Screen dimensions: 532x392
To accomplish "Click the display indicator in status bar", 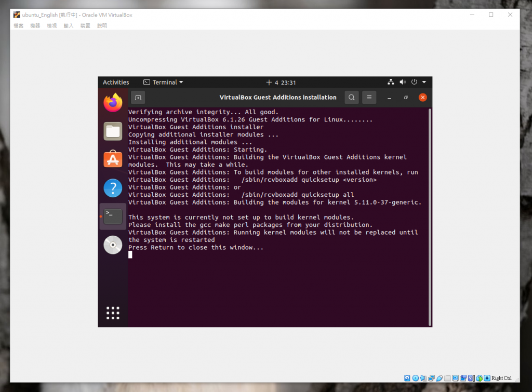I will click(455, 378).
